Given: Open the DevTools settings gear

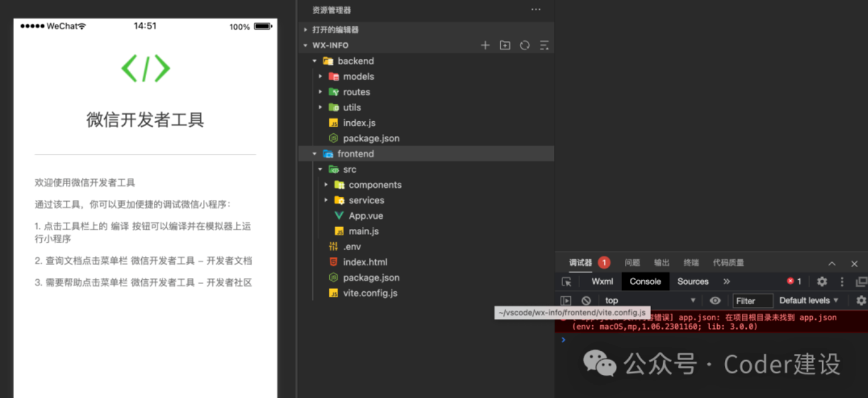Looking at the screenshot, I should (x=822, y=282).
